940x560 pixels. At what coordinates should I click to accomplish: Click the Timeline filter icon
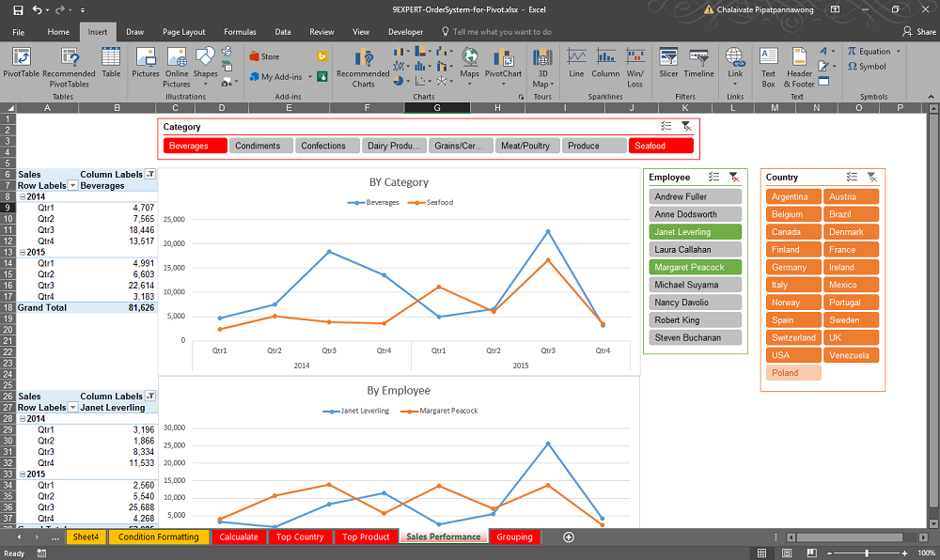(x=697, y=66)
